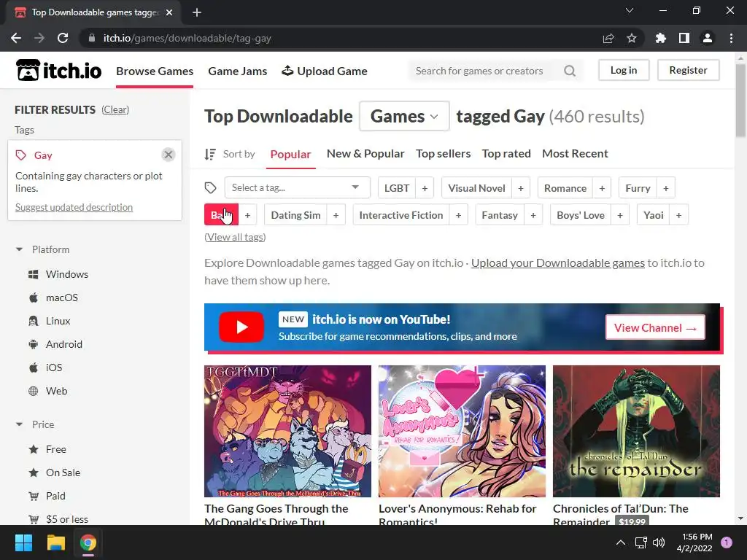Screen dimensions: 747x560
Task: Open the Games type dropdown
Action: 404,116
